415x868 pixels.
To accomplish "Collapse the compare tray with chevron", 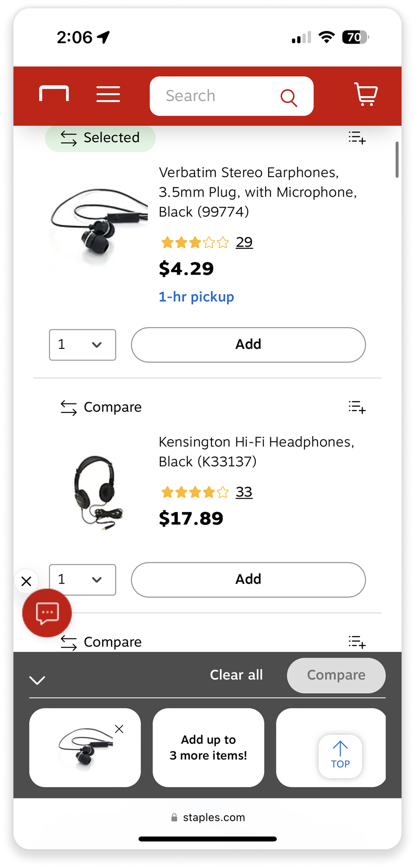I will 37,680.
